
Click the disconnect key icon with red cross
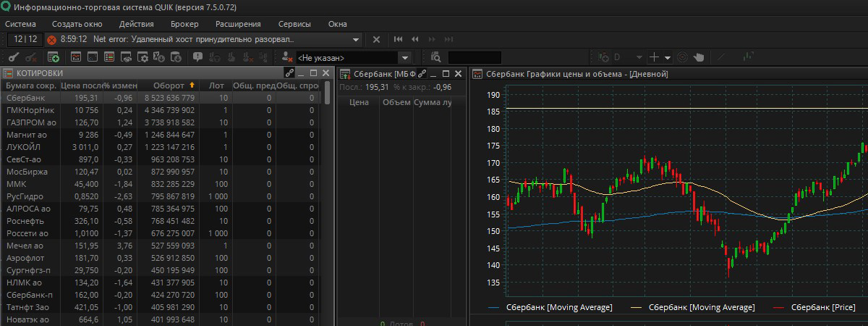[x=32, y=57]
